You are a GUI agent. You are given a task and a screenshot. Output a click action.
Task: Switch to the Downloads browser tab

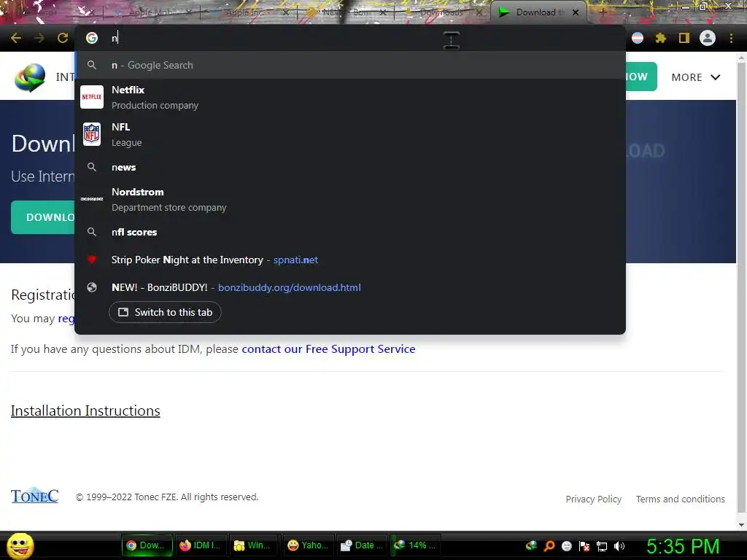[441, 12]
